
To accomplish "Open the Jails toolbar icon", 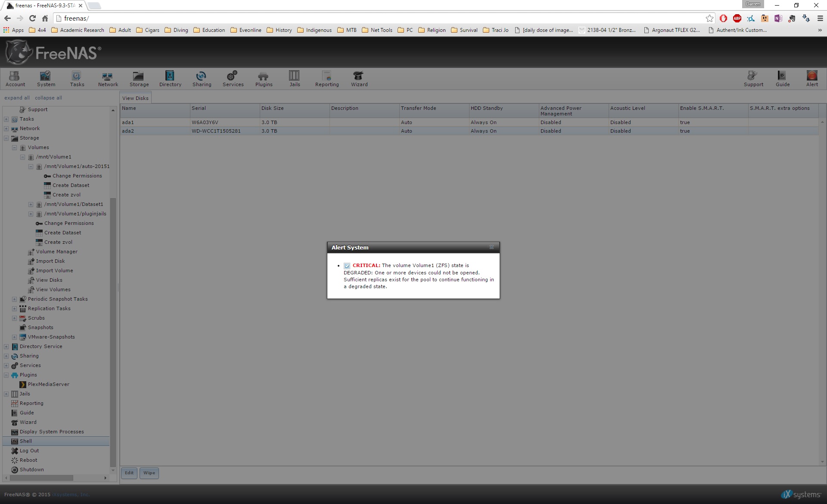I will [x=295, y=79].
